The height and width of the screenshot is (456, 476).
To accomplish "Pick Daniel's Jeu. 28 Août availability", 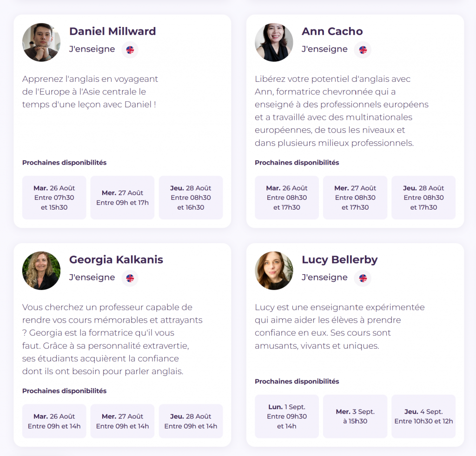I will (191, 198).
